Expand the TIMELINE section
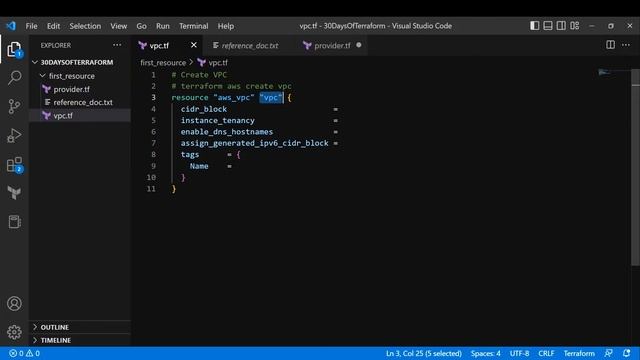The width and height of the screenshot is (640, 360). coord(80,340)
